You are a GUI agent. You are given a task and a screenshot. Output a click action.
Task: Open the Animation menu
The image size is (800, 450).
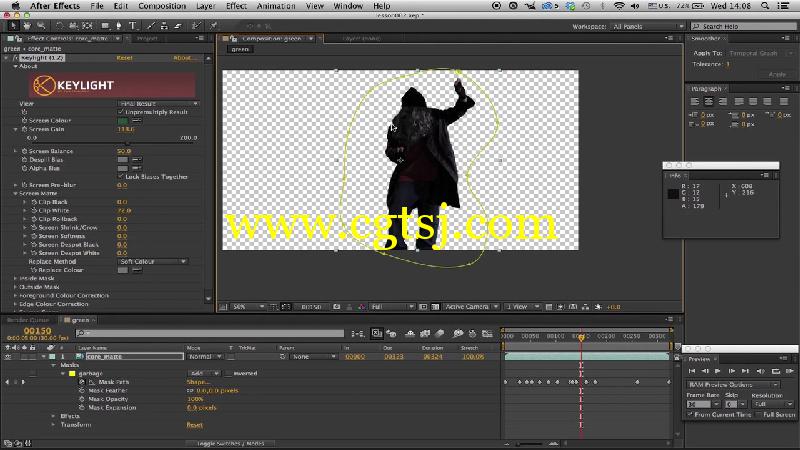276,6
